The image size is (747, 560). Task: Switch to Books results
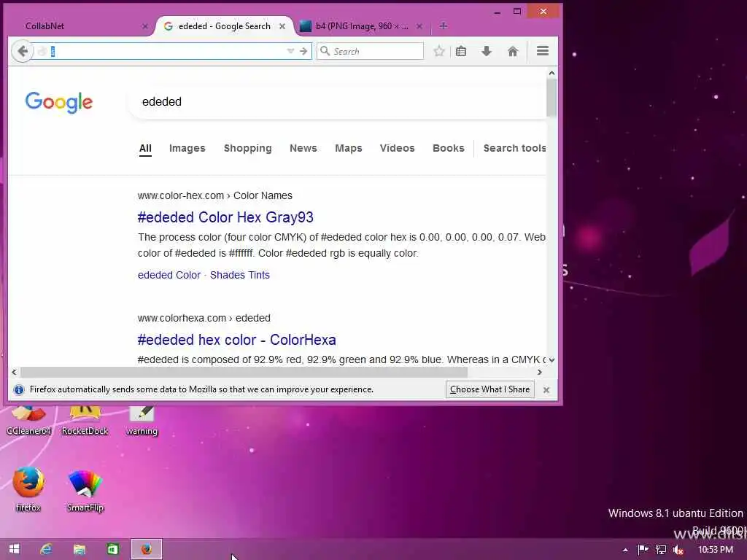[449, 148]
